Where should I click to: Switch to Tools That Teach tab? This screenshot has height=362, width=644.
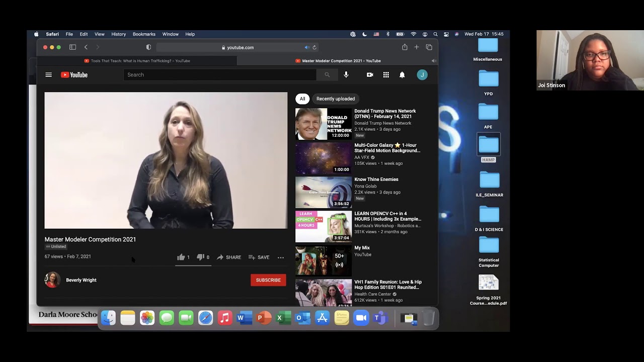pyautogui.click(x=137, y=61)
